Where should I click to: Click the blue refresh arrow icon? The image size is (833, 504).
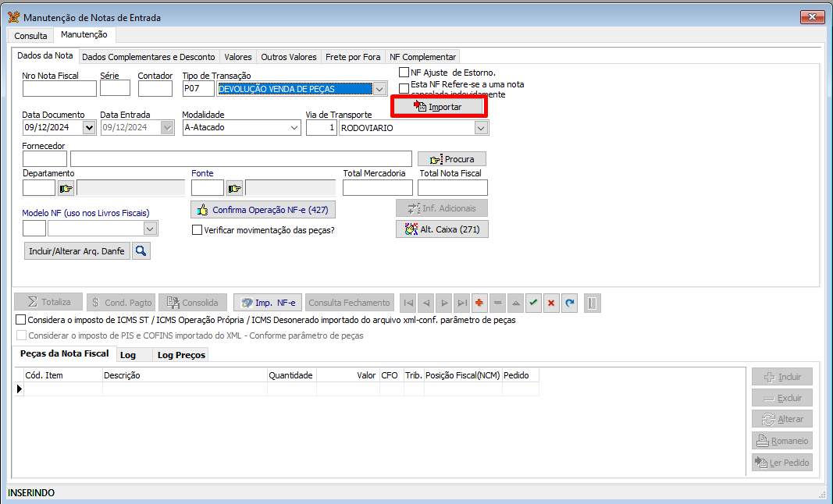click(x=569, y=303)
